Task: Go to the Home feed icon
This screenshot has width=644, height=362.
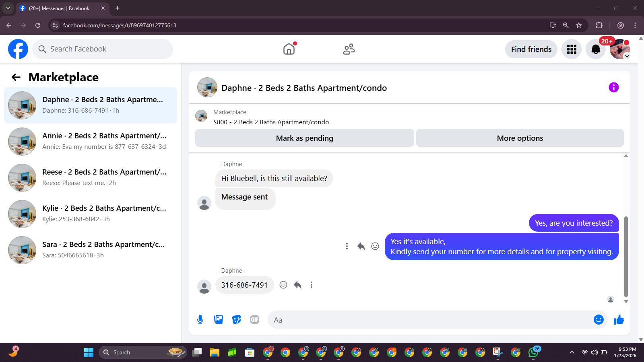Action: [x=289, y=49]
